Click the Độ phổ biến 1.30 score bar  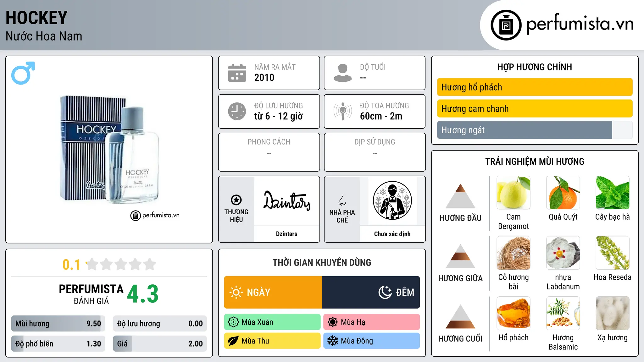click(x=58, y=344)
